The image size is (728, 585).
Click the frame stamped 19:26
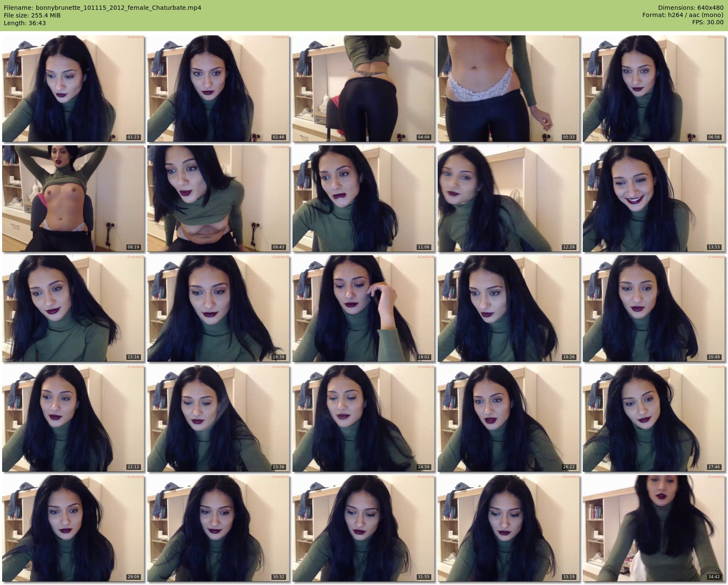[x=509, y=308]
